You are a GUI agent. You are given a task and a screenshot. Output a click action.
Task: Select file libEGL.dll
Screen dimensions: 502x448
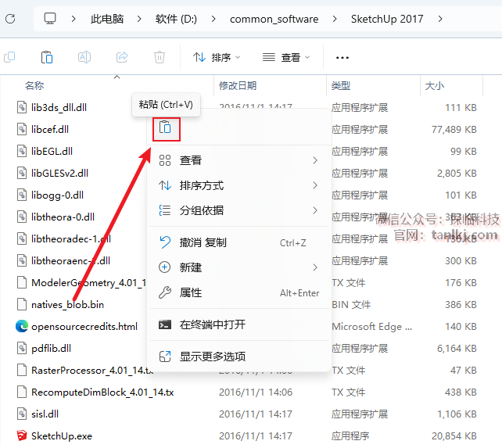[52, 151]
